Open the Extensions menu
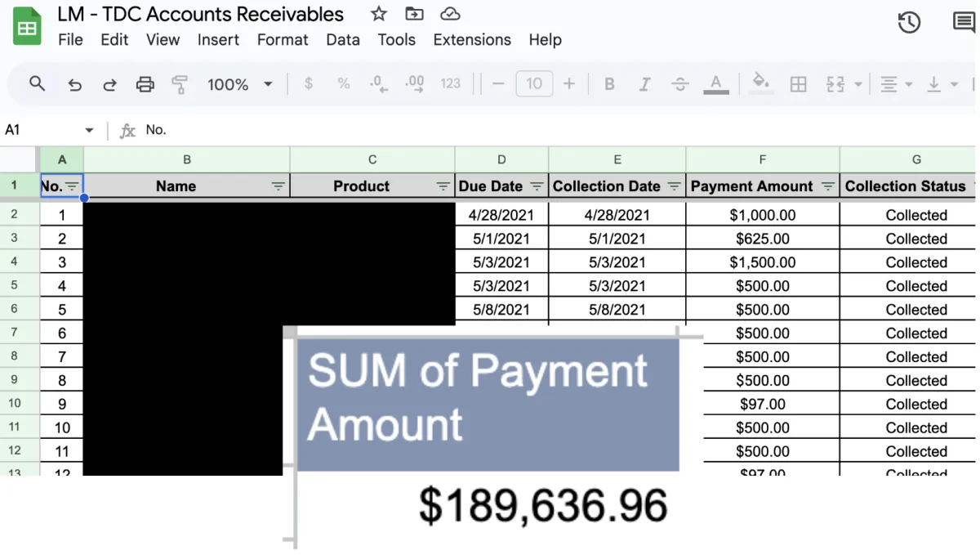 472,39
